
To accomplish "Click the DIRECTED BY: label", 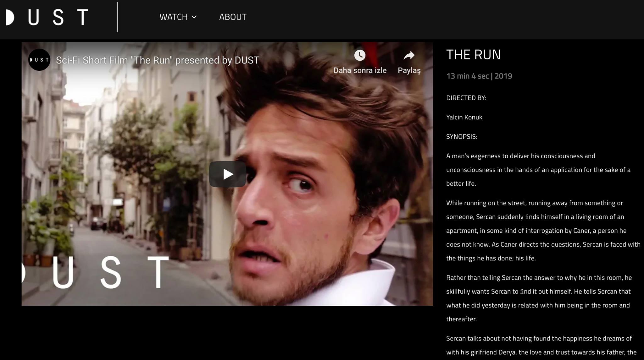I will pyautogui.click(x=466, y=98).
